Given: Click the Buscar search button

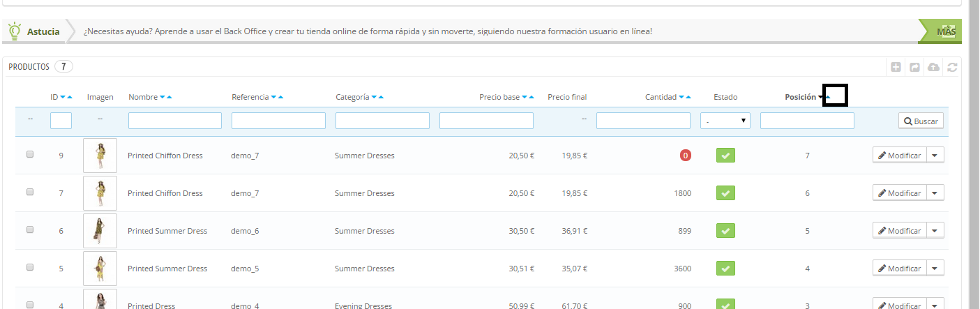Looking at the screenshot, I should tap(921, 121).
